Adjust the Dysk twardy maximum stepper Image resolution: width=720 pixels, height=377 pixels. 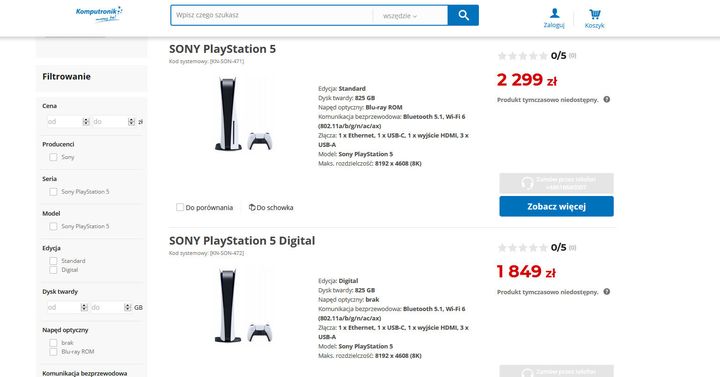tap(128, 307)
